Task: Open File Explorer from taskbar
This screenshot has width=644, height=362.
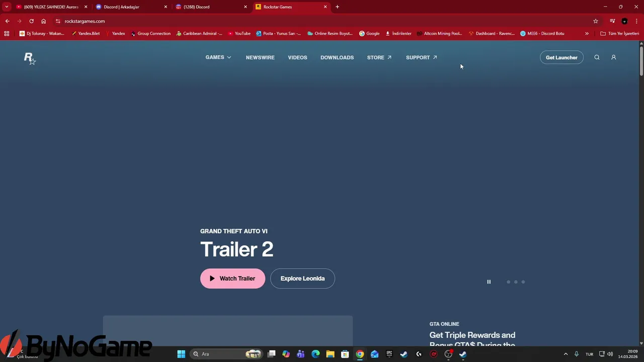Action: click(330, 354)
